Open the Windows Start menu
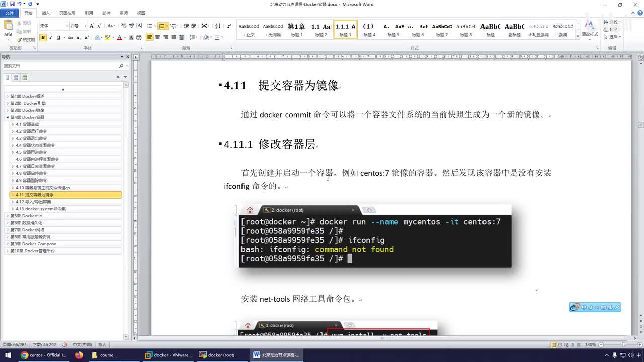The width and height of the screenshot is (644, 362). [x=8, y=355]
